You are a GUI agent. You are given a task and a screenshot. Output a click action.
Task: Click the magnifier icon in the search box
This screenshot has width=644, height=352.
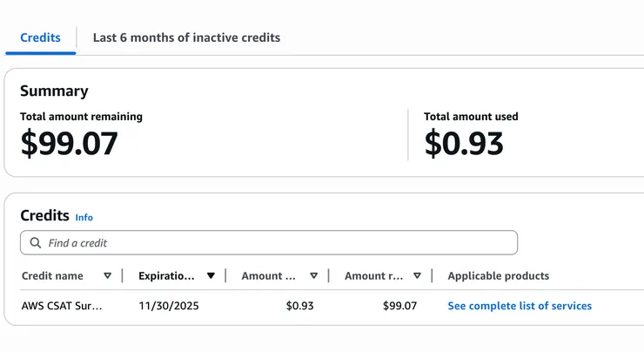tap(35, 243)
